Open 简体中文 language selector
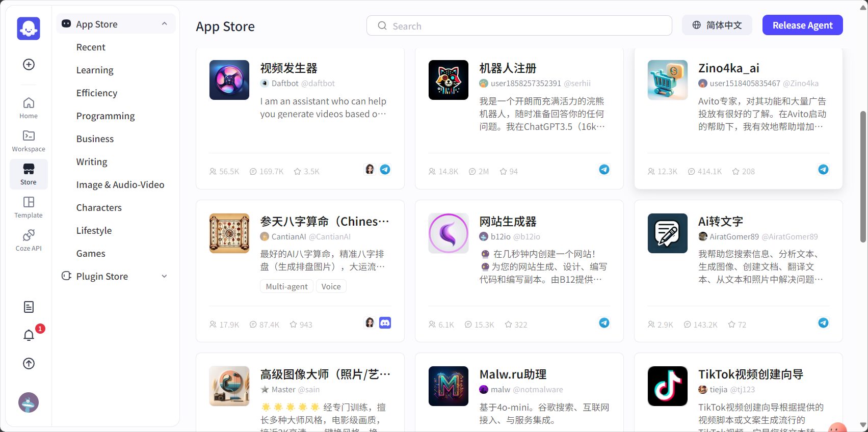This screenshot has width=868, height=432. pos(717,25)
